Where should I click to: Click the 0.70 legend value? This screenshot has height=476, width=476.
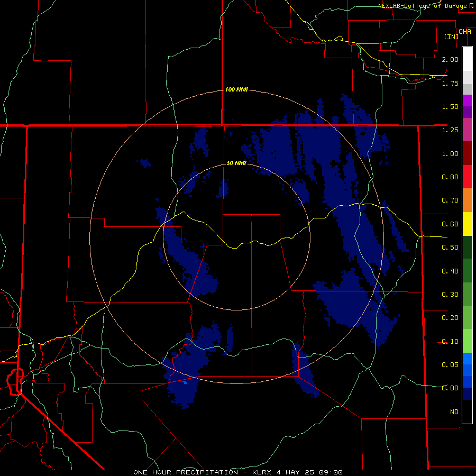[450, 200]
